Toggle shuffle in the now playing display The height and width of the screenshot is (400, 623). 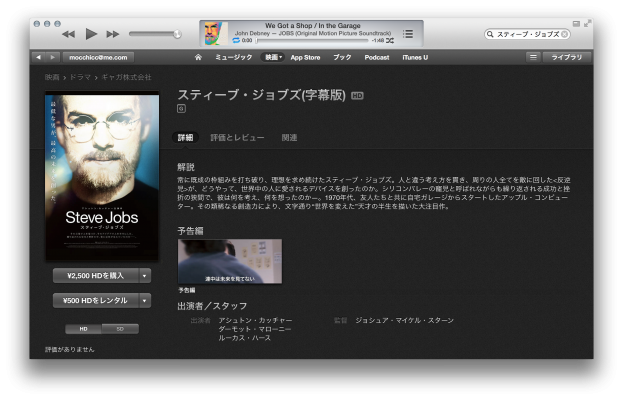pyautogui.click(x=389, y=41)
